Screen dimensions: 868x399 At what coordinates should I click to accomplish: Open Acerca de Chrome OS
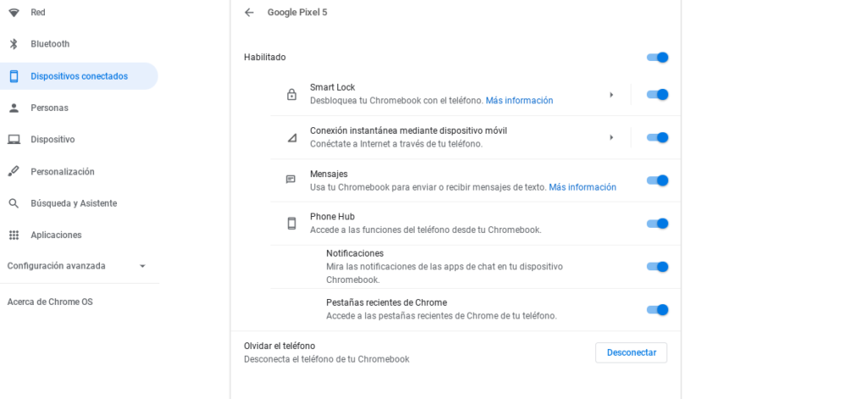(50, 302)
